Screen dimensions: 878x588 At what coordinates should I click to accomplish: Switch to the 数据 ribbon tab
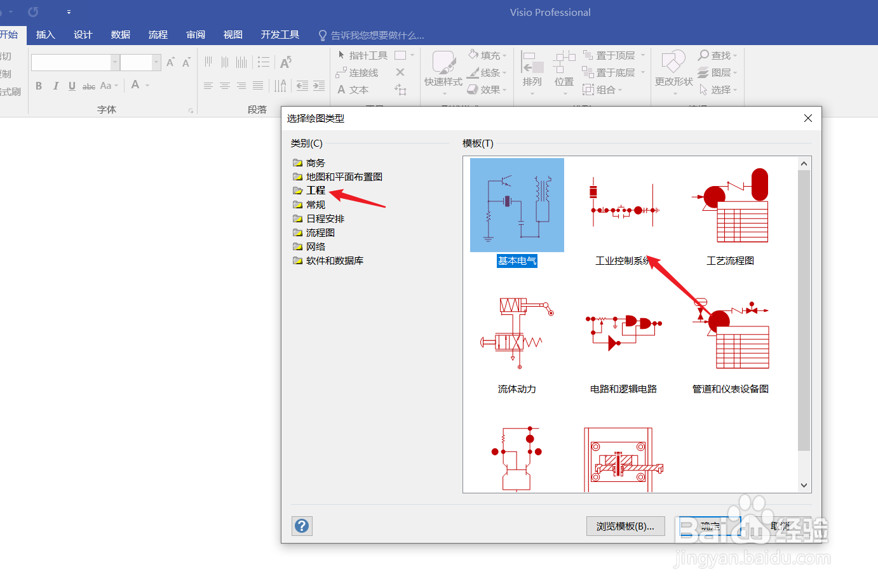pyautogui.click(x=121, y=35)
